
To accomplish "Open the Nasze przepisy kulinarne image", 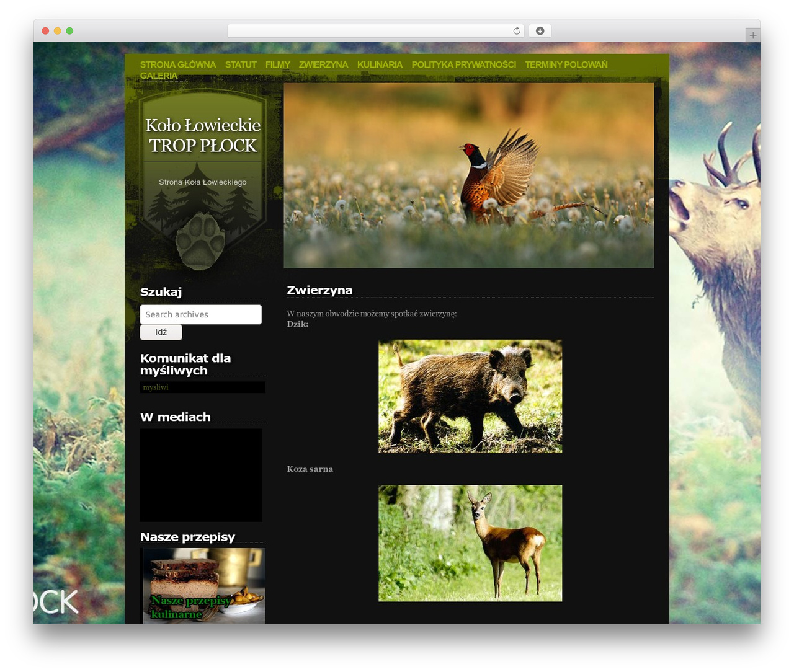I will click(204, 586).
